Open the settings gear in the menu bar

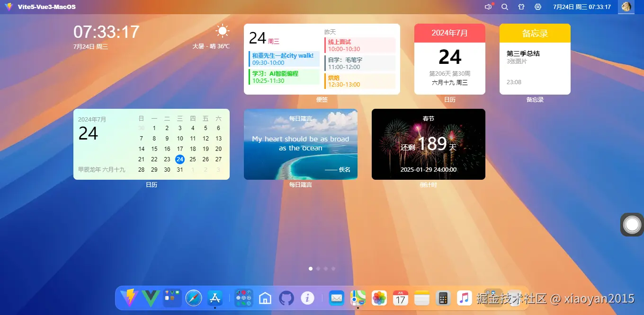[537, 7]
